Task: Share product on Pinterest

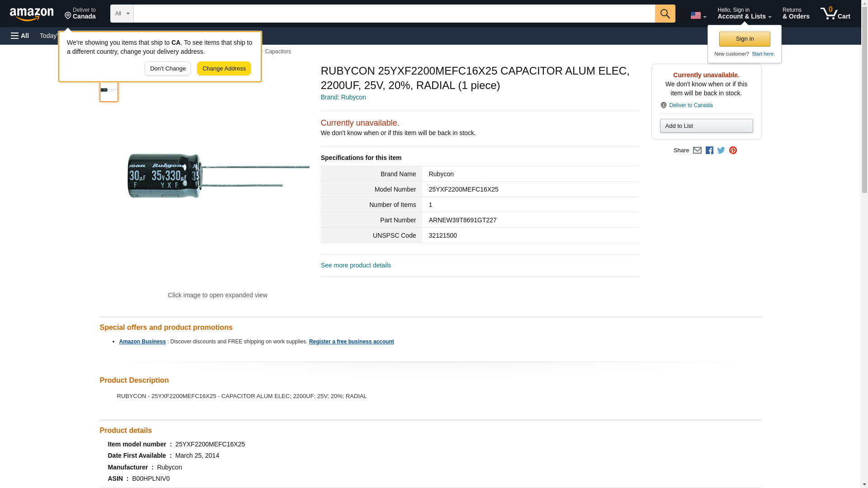Action: point(733,150)
